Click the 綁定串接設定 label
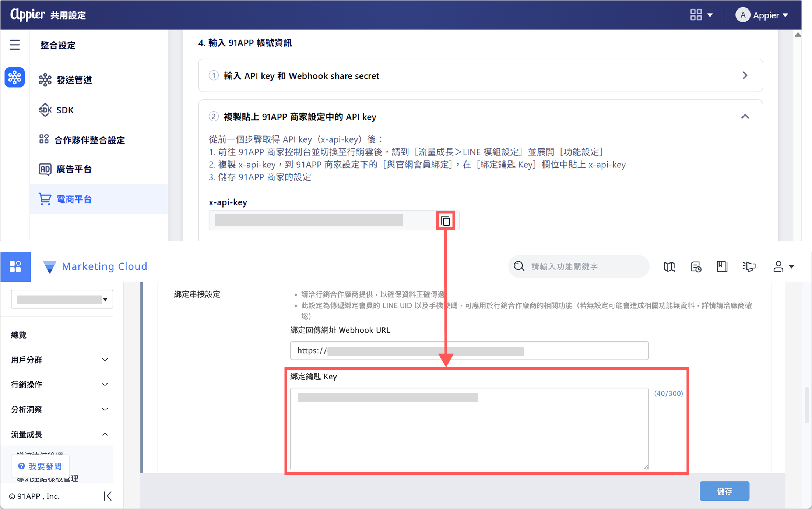812x509 pixels. tap(197, 294)
